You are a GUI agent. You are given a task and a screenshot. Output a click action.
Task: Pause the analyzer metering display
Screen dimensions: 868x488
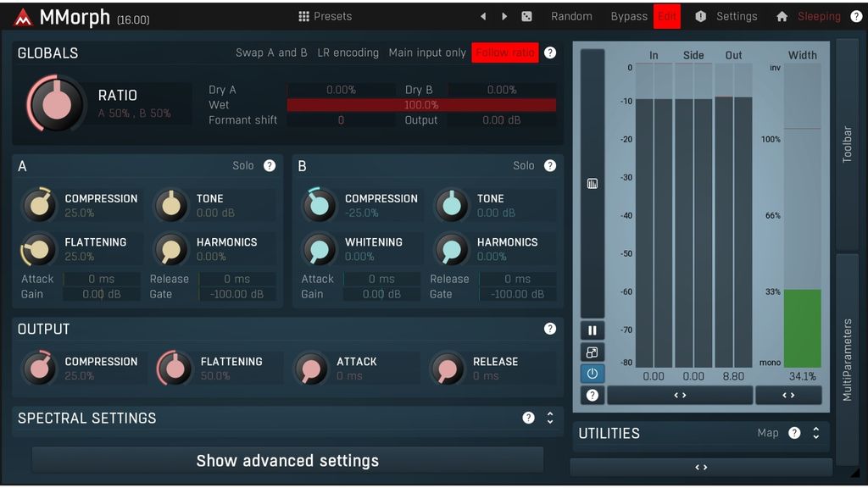click(x=592, y=330)
